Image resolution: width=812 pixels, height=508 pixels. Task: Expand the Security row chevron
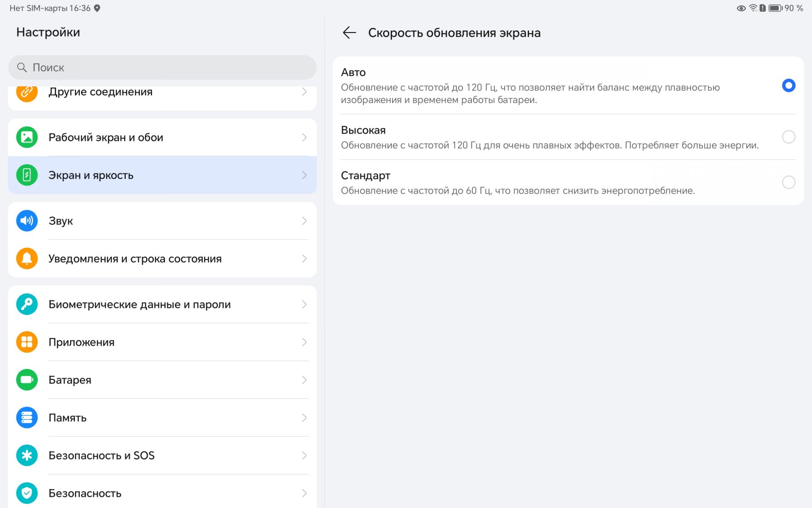click(x=304, y=493)
